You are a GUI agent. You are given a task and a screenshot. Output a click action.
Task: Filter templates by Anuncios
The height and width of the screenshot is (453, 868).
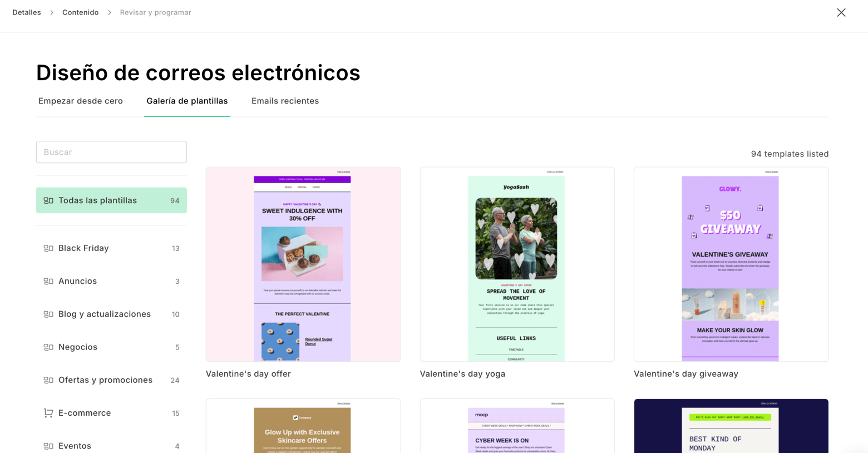coord(111,281)
